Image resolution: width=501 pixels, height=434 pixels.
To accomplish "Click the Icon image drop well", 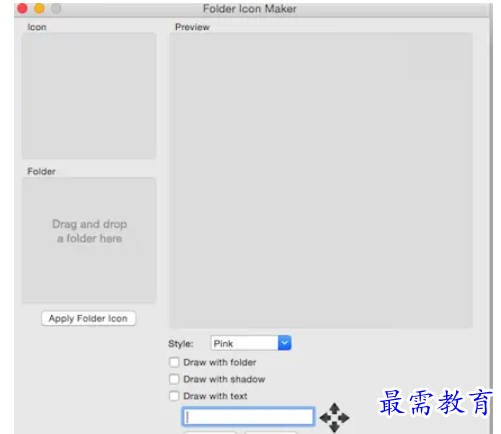I will (89, 95).
